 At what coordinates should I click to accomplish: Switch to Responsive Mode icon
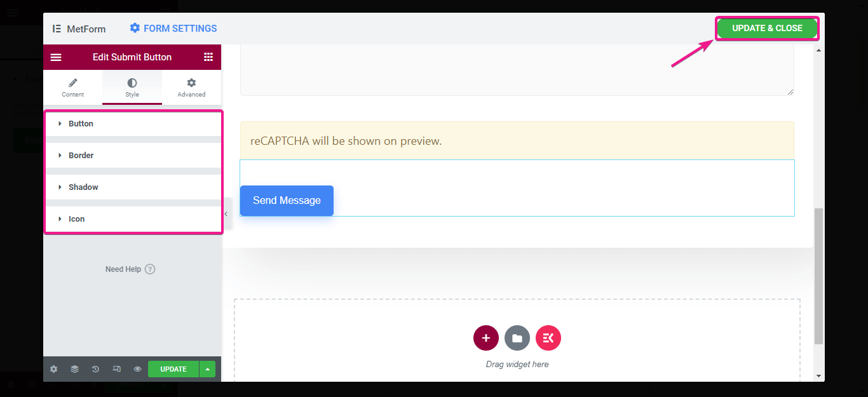tap(116, 369)
